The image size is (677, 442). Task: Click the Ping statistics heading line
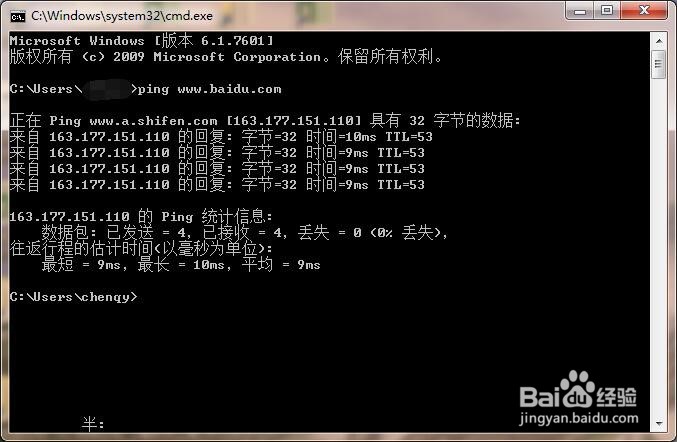pos(141,216)
